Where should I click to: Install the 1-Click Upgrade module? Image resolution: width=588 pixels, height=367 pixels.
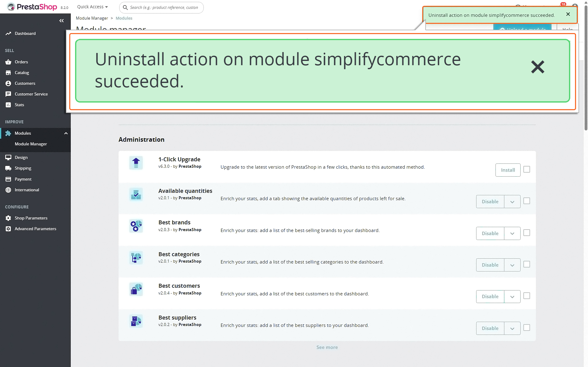click(x=508, y=170)
